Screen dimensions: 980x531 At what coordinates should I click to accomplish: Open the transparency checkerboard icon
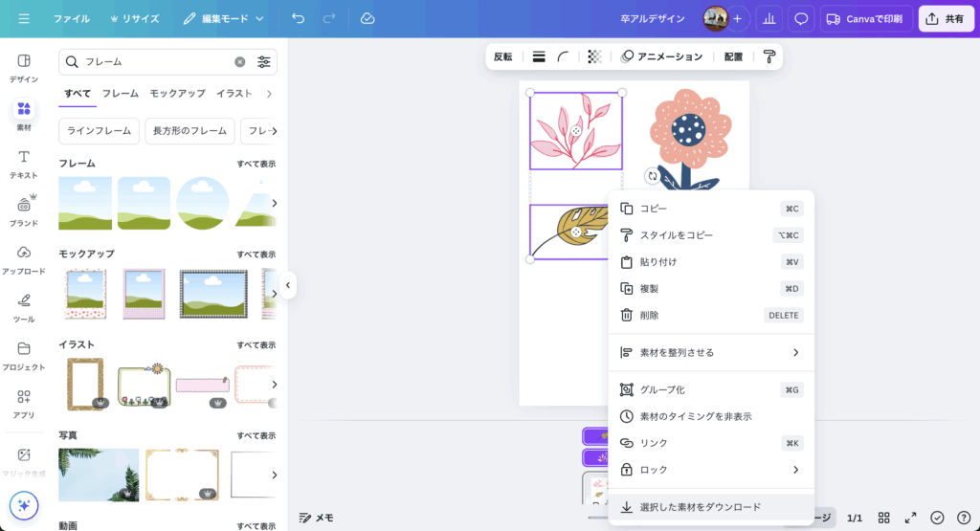tap(594, 56)
